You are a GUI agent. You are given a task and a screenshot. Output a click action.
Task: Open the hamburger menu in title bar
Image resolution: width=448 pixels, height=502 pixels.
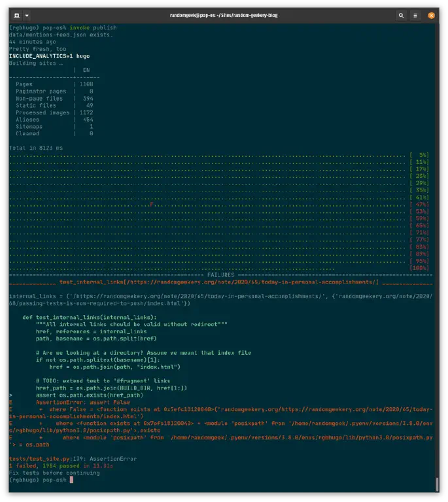point(415,15)
